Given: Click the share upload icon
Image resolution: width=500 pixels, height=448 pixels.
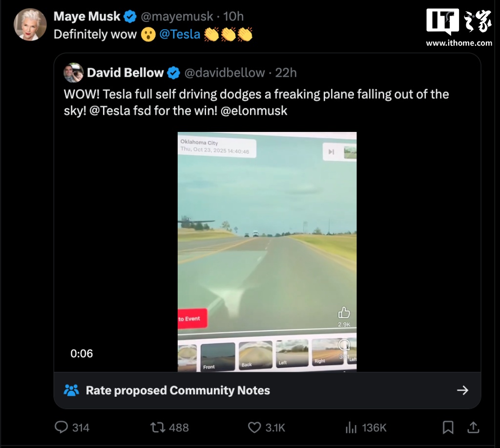Looking at the screenshot, I should [x=473, y=427].
